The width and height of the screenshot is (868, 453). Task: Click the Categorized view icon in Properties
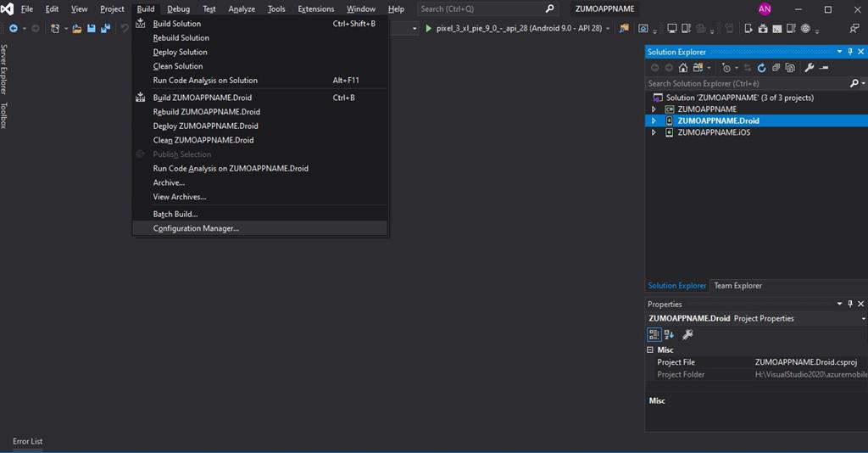tap(654, 334)
